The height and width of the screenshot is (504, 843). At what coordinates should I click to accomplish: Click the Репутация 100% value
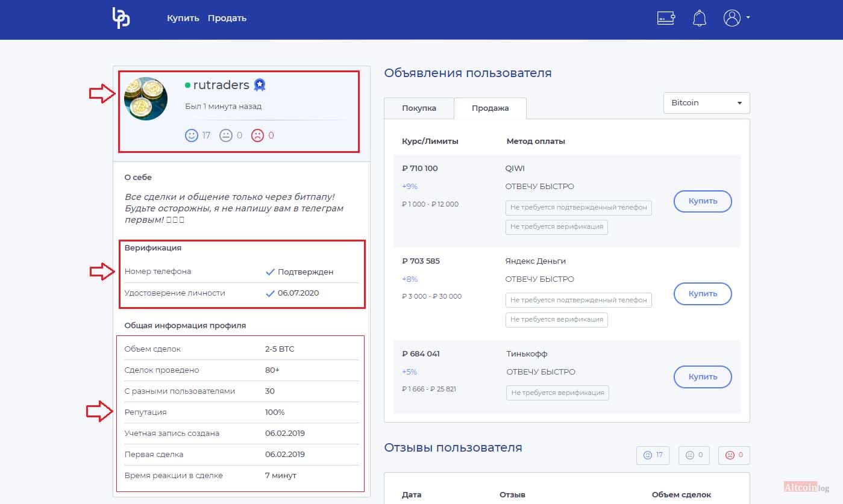tap(275, 412)
